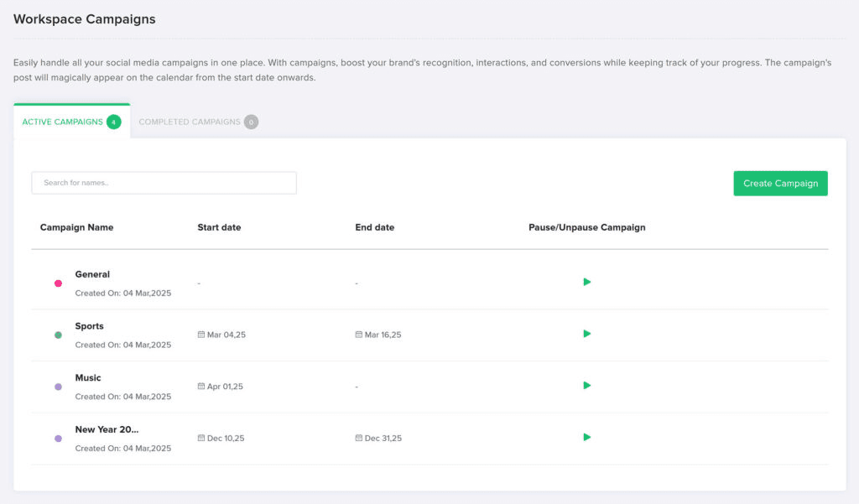Click the New Year campaign play icon

(x=586, y=437)
